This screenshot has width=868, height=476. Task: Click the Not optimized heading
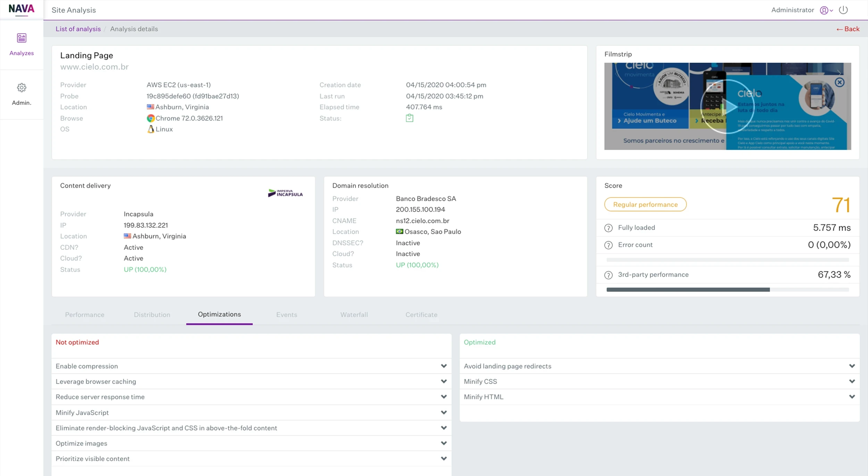pyautogui.click(x=77, y=342)
